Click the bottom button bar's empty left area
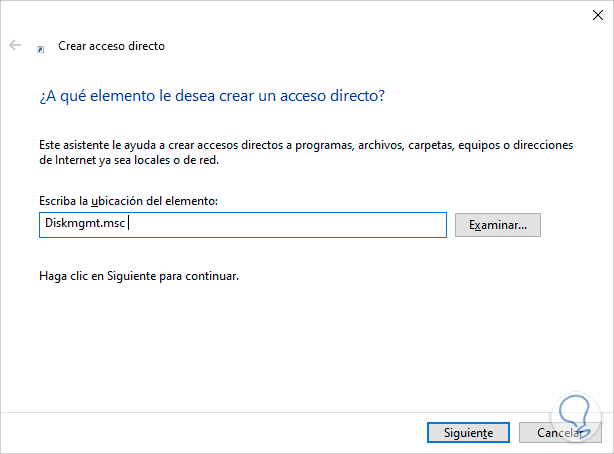Image resolution: width=614 pixels, height=454 pixels. (200, 432)
